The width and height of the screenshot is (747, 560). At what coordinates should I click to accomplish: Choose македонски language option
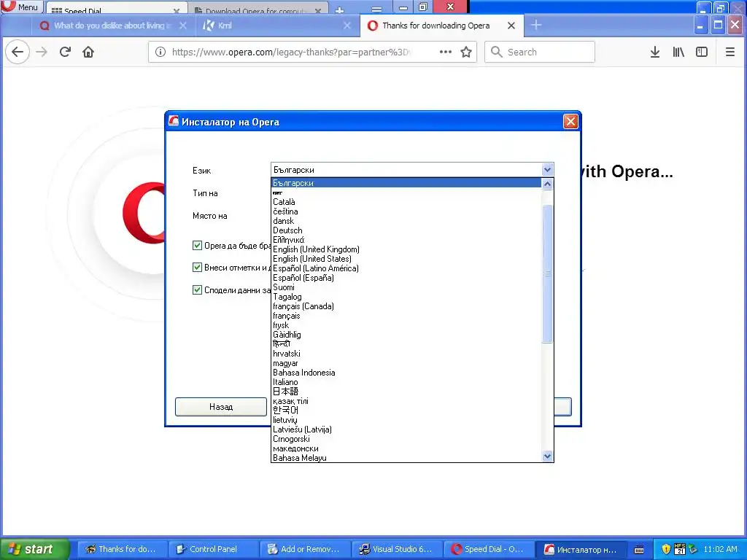click(406, 448)
